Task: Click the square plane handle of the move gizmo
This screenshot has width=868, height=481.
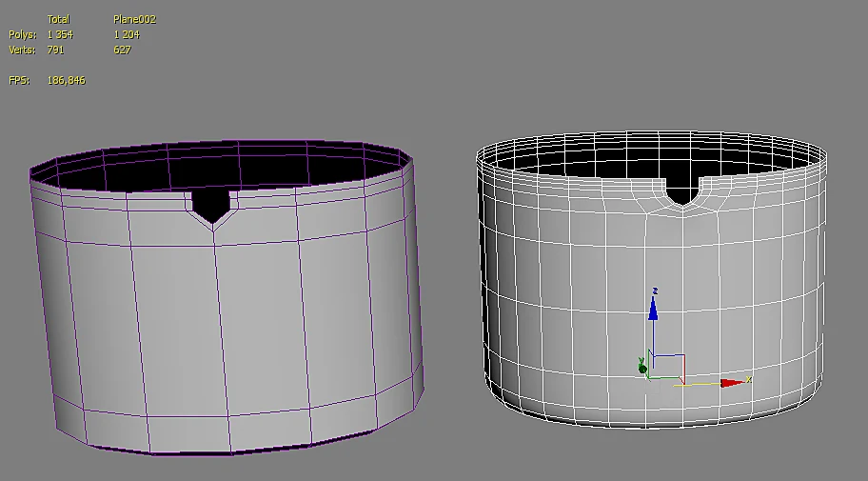Action: (x=669, y=367)
